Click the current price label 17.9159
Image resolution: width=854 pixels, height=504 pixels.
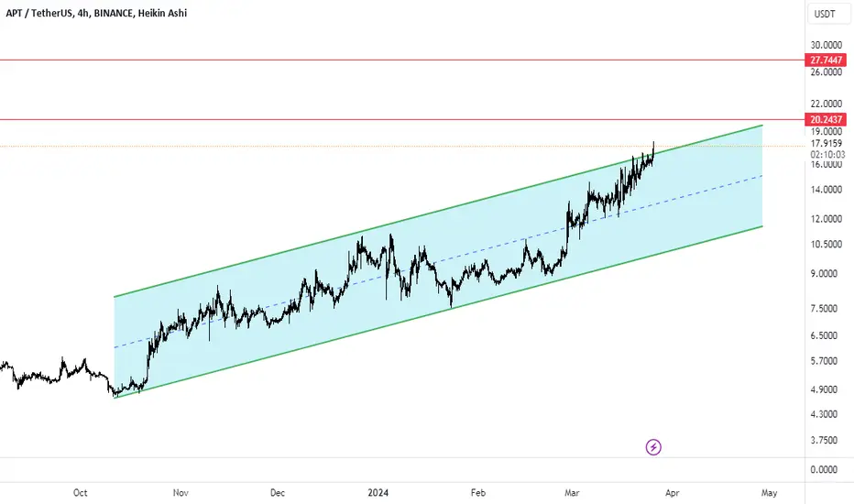[826, 143]
